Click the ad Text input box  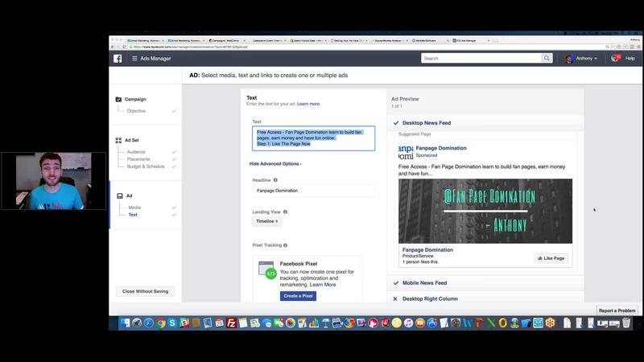click(313, 138)
